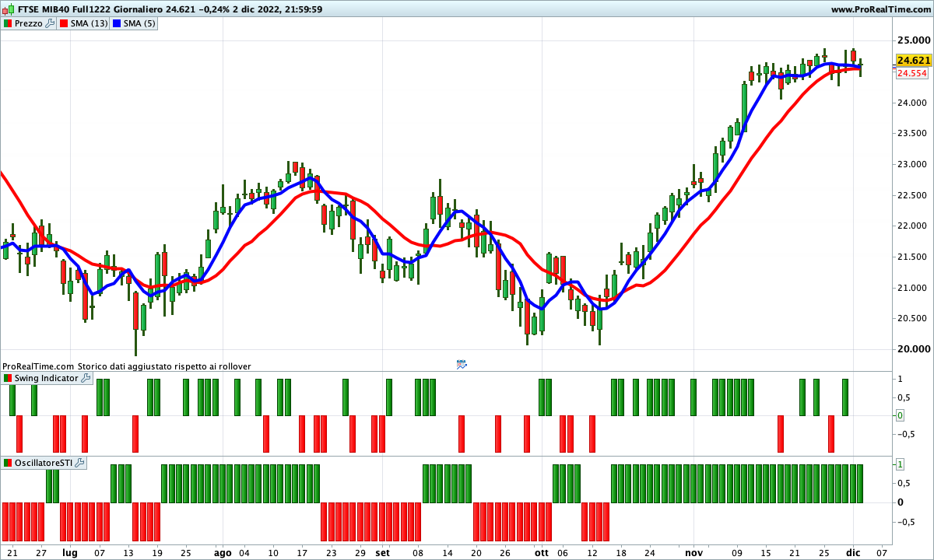The image size is (934, 560).
Task: Click the blue SMA (5) color swatch
Action: coord(117,23)
